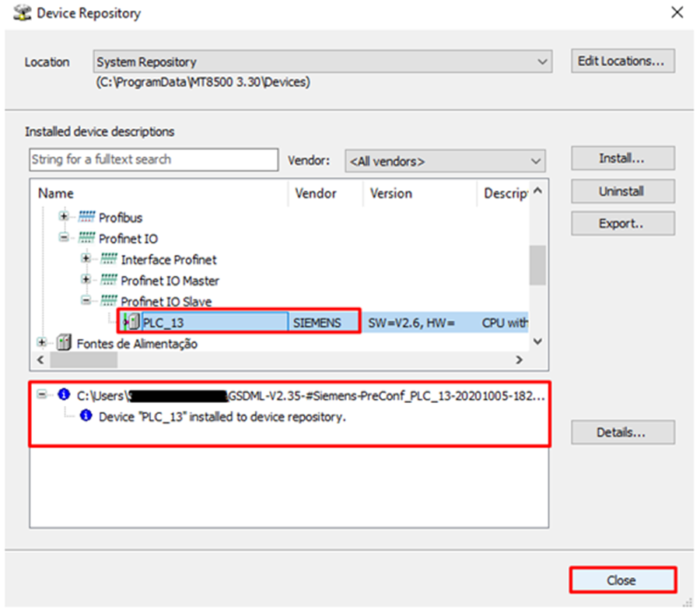Click the Profinet IO Slave icon
The width and height of the screenshot is (700, 613).
tap(108, 302)
